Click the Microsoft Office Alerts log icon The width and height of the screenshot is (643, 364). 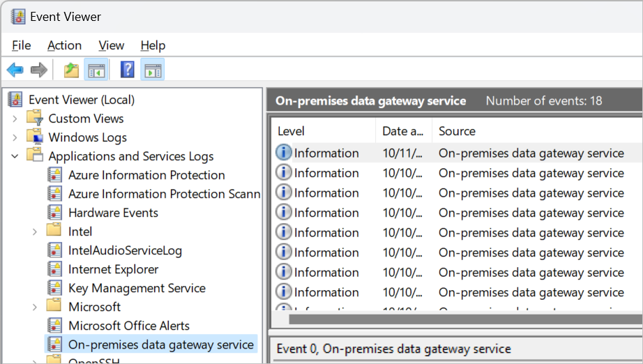(54, 326)
